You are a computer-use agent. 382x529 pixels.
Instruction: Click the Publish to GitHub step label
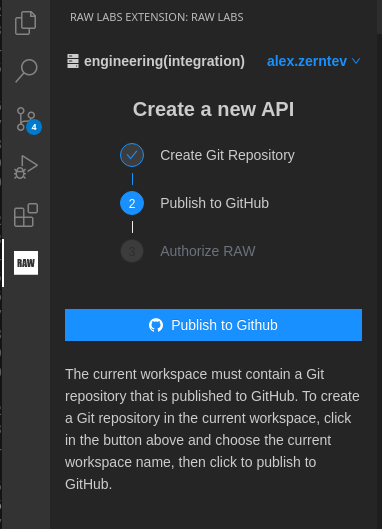pos(215,203)
